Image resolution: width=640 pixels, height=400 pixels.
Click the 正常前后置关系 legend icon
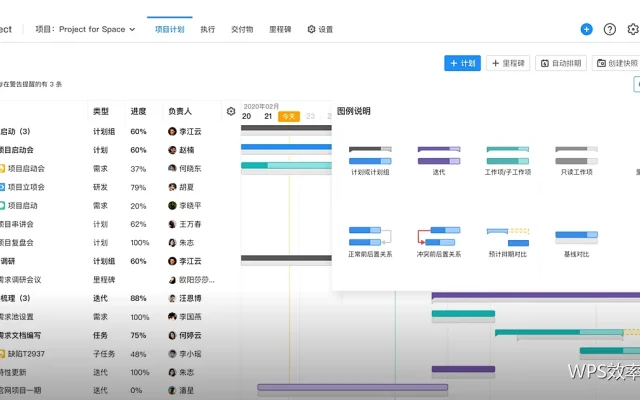click(x=370, y=236)
